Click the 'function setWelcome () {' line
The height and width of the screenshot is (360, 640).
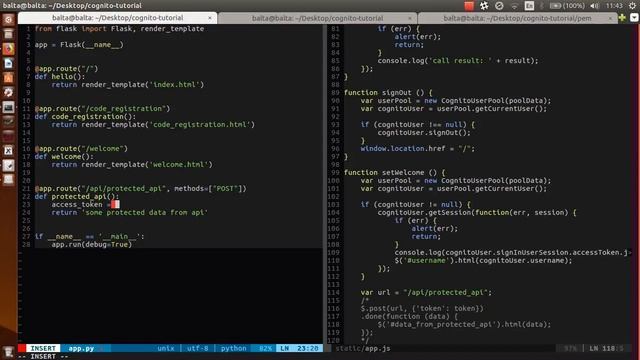coord(394,173)
